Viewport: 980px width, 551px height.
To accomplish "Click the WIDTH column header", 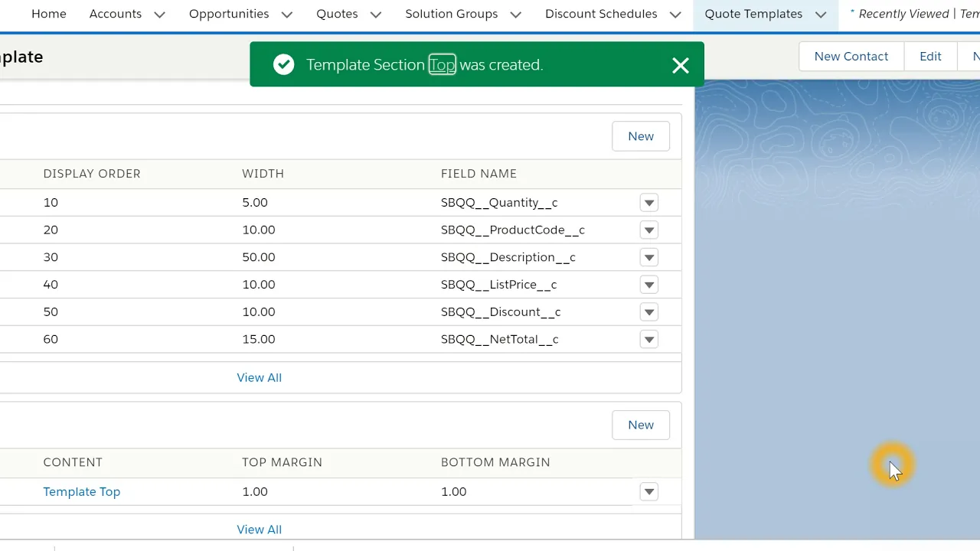I will [263, 174].
